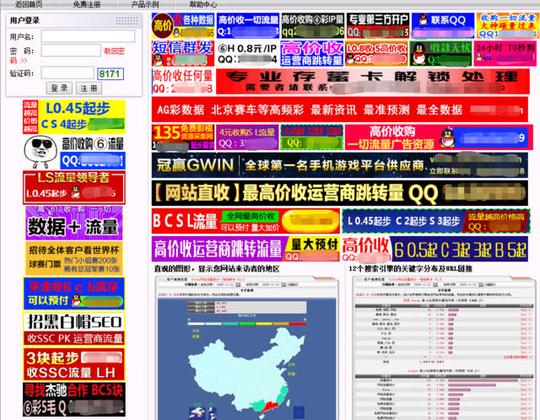Open the 专营第三方开户 banner
Image resolution: width=540 pixels, height=420 pixels.
click(x=378, y=25)
